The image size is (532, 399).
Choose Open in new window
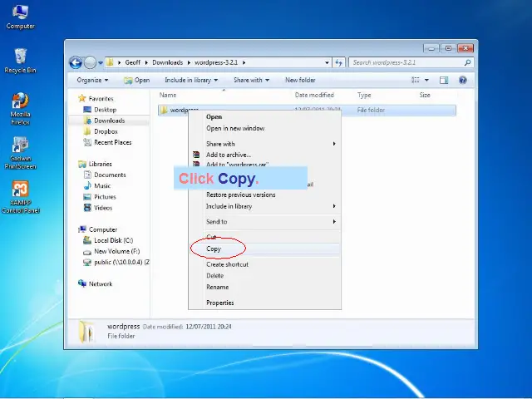264,128
